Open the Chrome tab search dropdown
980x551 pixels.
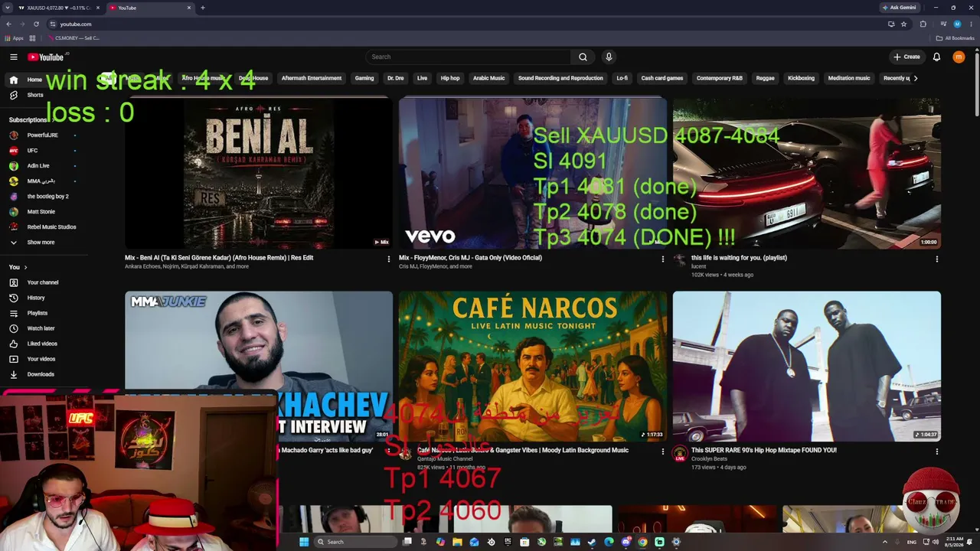(8, 8)
